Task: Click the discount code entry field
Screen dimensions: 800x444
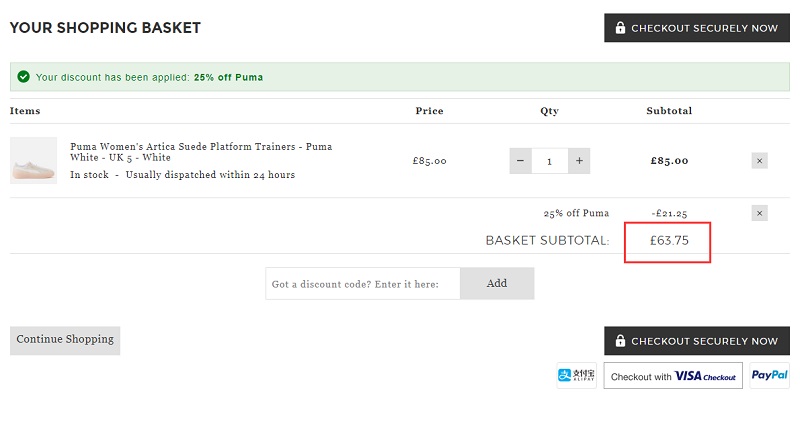Action: (x=363, y=284)
